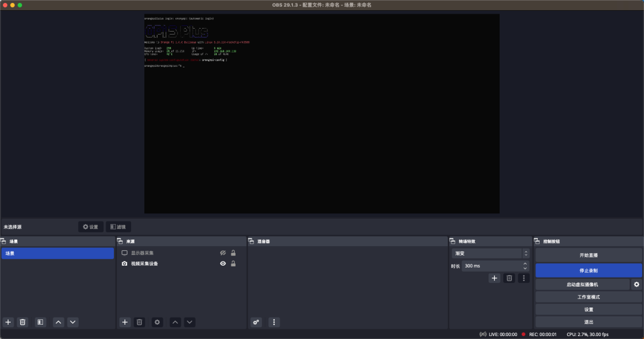The width and height of the screenshot is (644, 339).
Task: Move source up with 来源 panel up arrow
Action: pyautogui.click(x=175, y=322)
